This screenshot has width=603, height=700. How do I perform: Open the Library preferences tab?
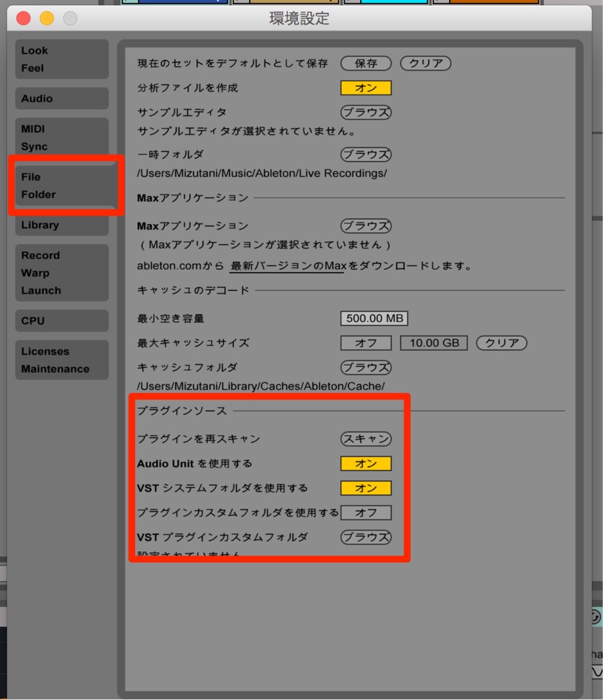click(62, 225)
